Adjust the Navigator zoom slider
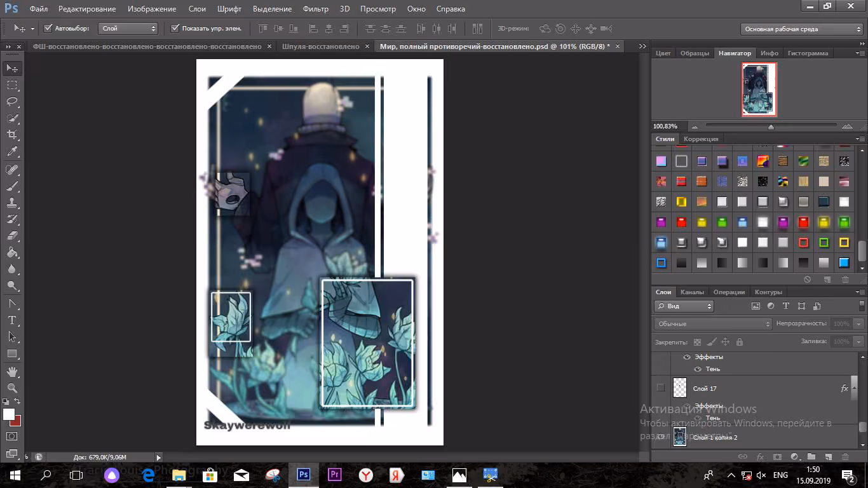868x488 pixels. (x=771, y=127)
